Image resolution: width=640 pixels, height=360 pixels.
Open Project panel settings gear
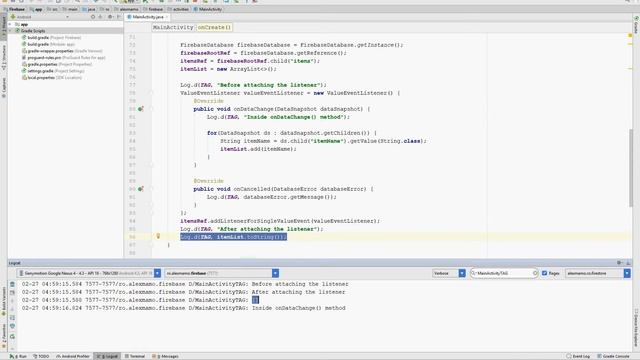pyautogui.click(x=110, y=17)
